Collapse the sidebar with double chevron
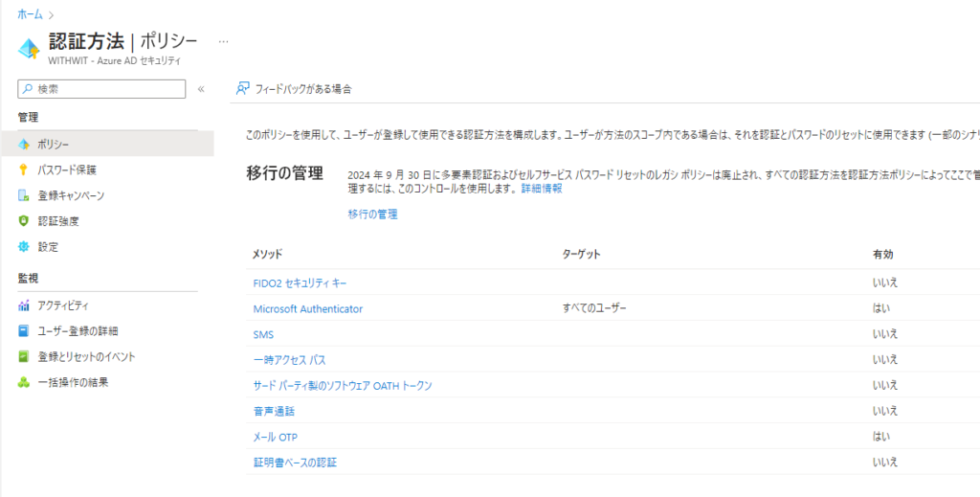 coord(201,89)
